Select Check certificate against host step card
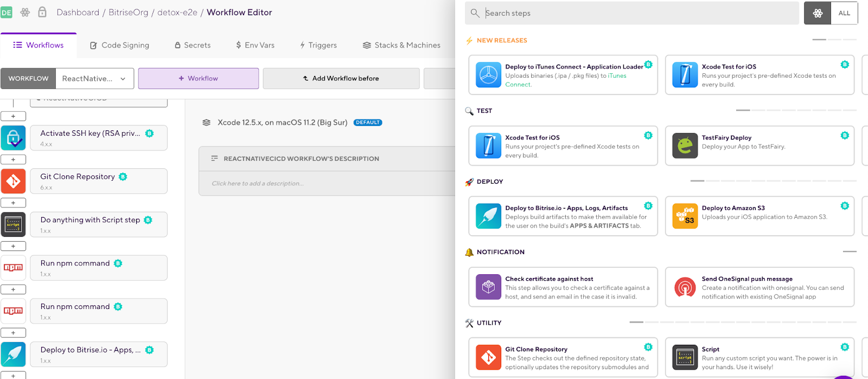 click(563, 287)
